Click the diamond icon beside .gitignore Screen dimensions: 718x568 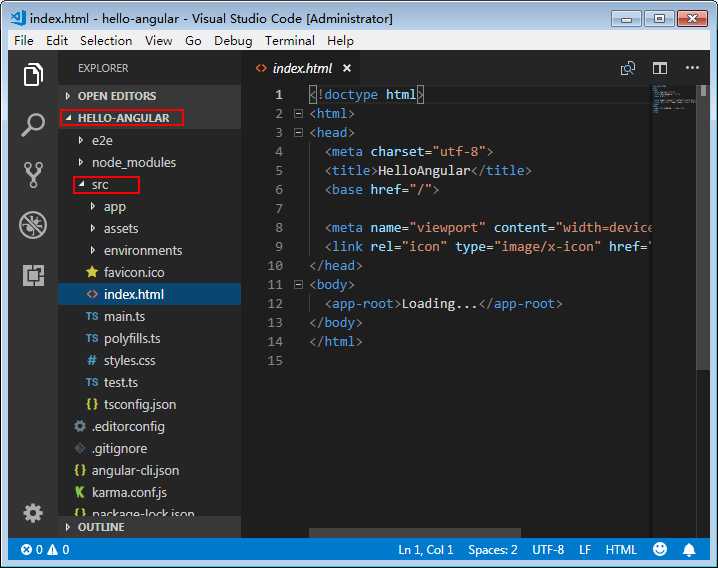pos(80,448)
